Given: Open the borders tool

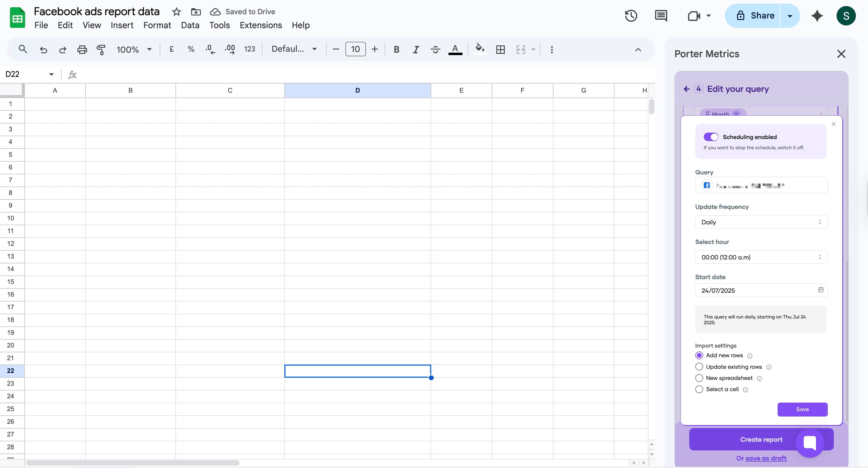Looking at the screenshot, I should [500, 50].
